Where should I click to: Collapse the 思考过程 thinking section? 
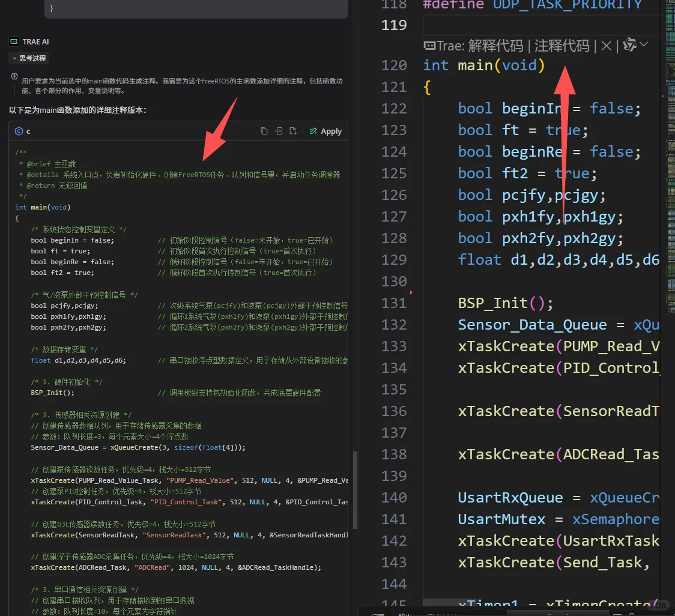pyautogui.click(x=29, y=58)
